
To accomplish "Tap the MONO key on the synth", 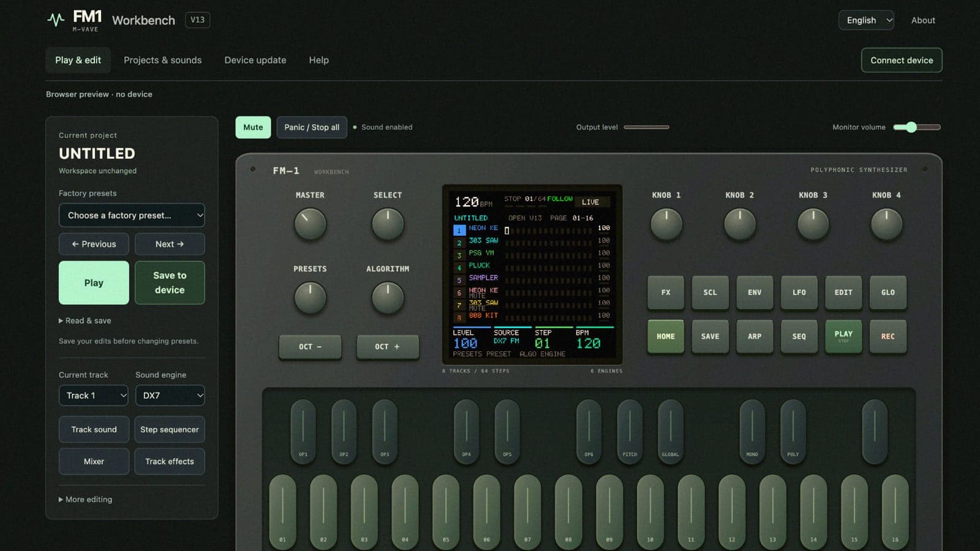I will click(752, 431).
